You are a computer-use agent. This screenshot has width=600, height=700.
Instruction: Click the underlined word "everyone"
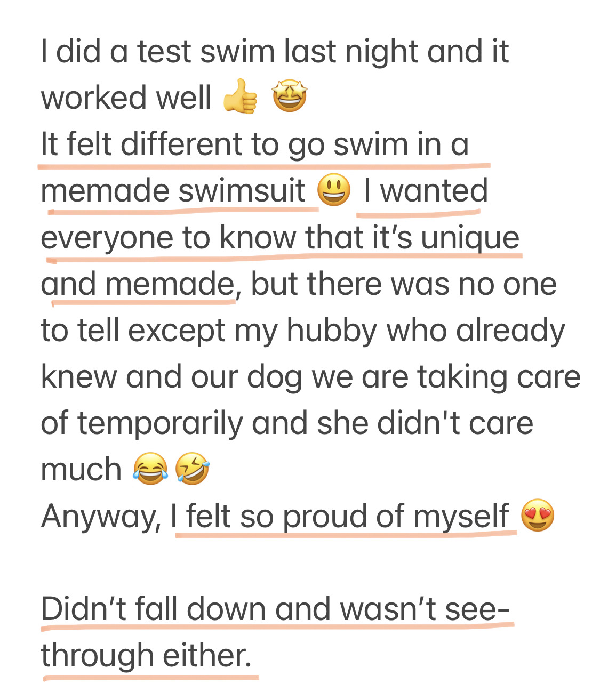pos(107,238)
